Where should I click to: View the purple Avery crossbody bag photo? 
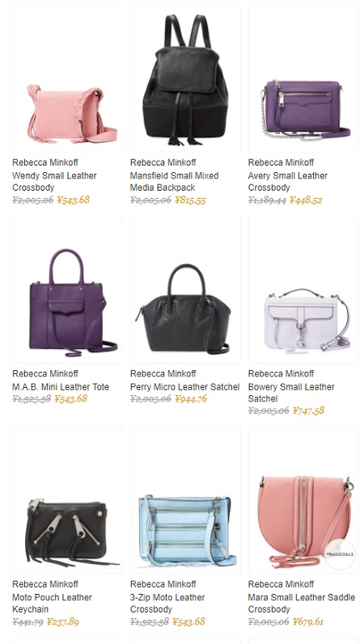point(303,78)
